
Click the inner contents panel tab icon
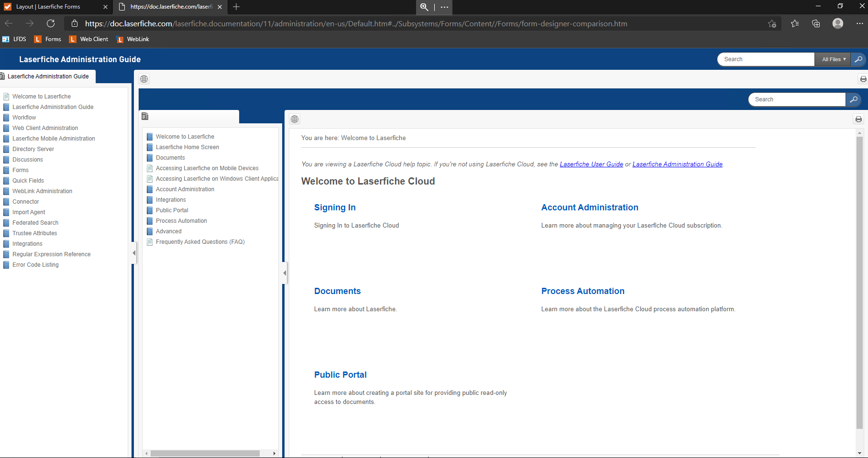pyautogui.click(x=145, y=116)
